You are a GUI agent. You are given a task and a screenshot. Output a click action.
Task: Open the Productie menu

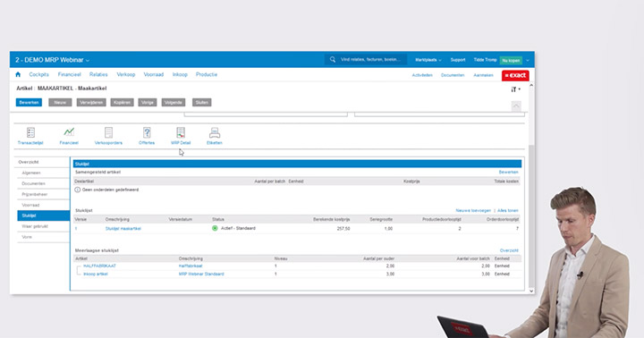point(207,75)
